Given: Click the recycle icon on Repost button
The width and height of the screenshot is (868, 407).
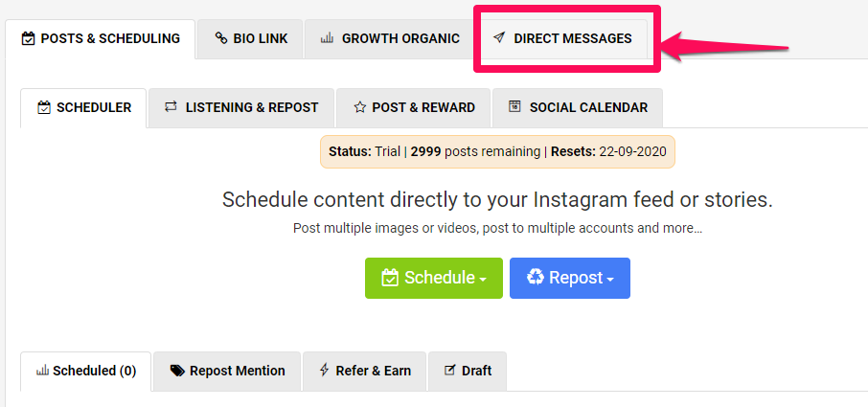Looking at the screenshot, I should click(536, 277).
